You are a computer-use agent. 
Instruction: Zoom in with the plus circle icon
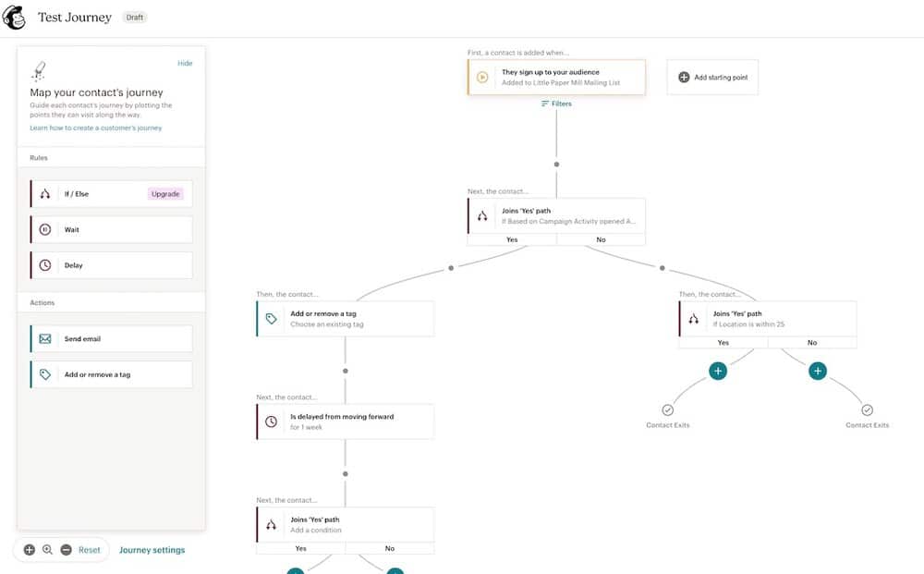pos(29,550)
